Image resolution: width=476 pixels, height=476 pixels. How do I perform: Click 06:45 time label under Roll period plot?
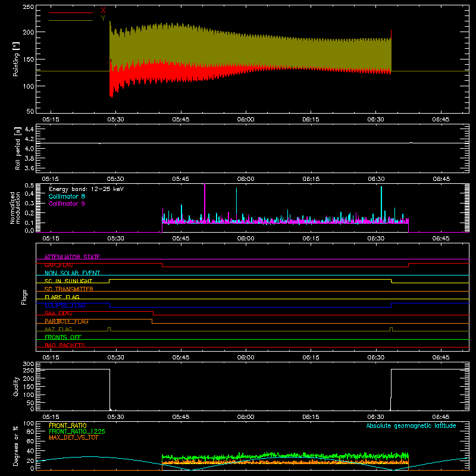click(441, 179)
